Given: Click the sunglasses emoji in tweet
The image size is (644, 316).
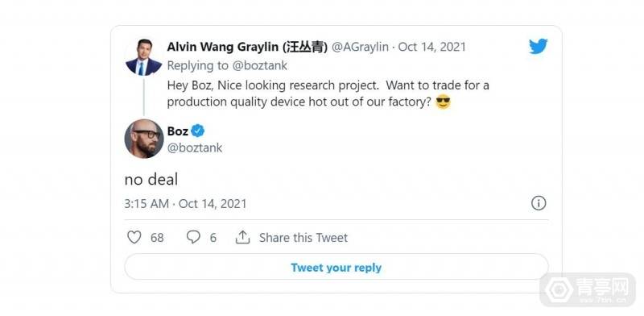Looking at the screenshot, I should (x=443, y=102).
